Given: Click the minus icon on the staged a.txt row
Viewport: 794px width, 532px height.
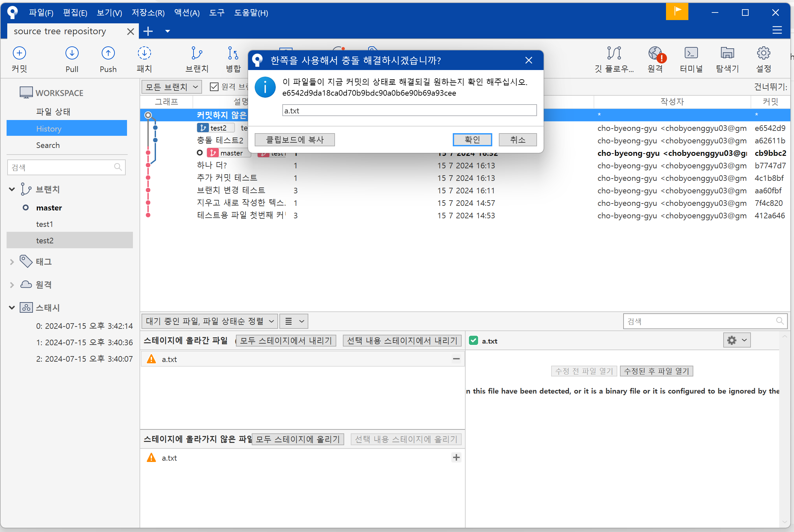Looking at the screenshot, I should (x=456, y=359).
